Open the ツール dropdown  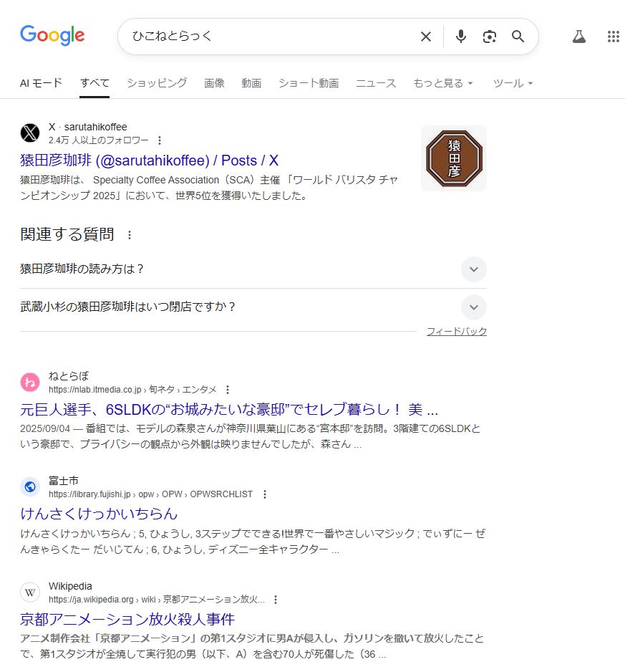[513, 83]
